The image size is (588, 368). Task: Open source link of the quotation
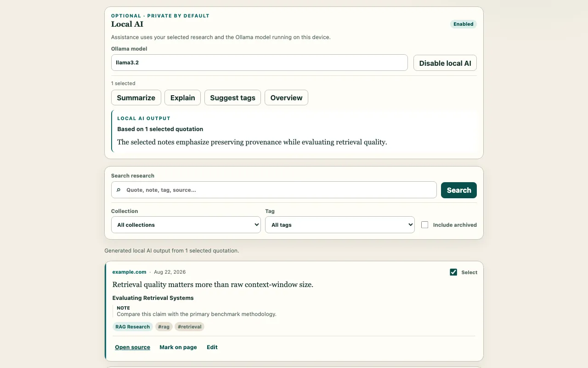click(x=133, y=347)
